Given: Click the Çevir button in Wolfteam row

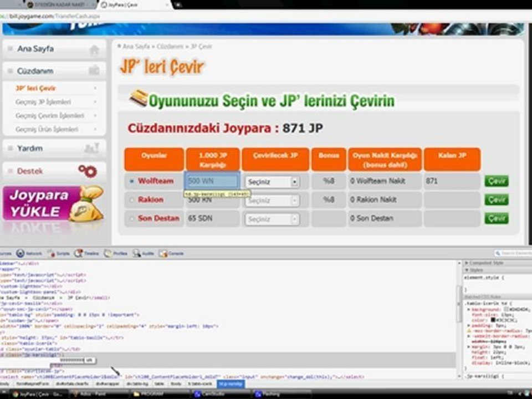Looking at the screenshot, I should [x=497, y=181].
